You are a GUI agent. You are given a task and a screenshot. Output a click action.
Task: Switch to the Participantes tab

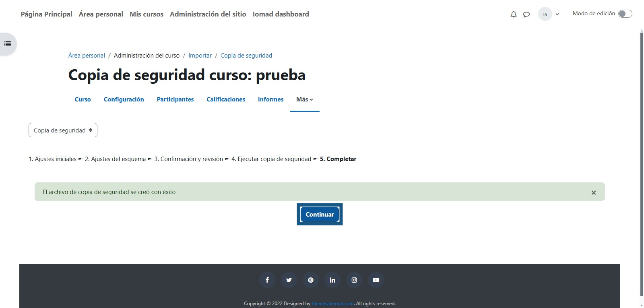coord(175,99)
